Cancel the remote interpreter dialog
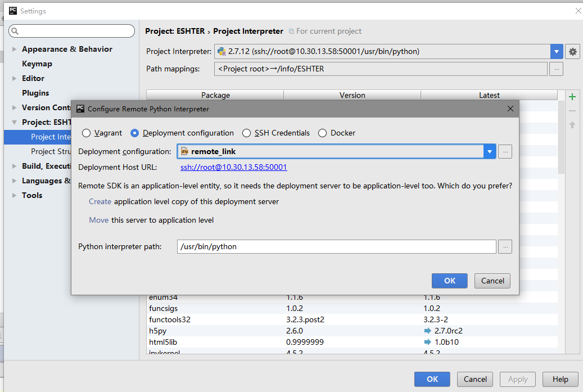This screenshot has width=583, height=392. tap(492, 281)
